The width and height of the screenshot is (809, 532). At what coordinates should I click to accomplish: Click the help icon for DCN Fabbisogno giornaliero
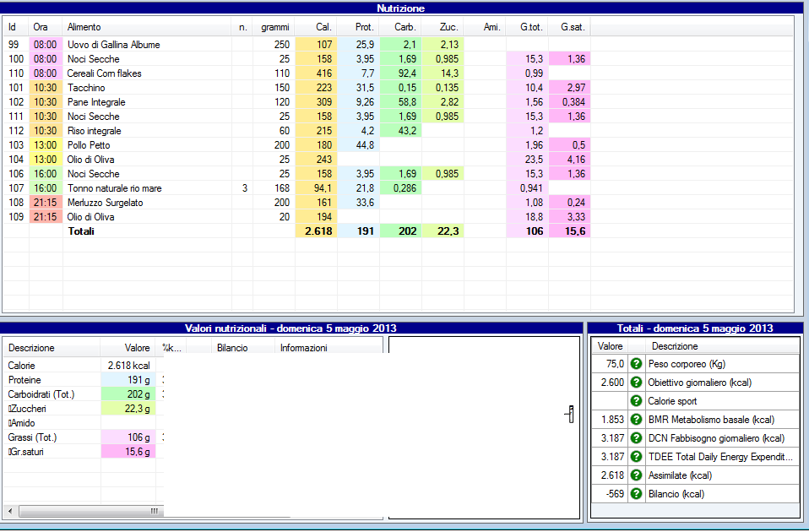pos(636,438)
